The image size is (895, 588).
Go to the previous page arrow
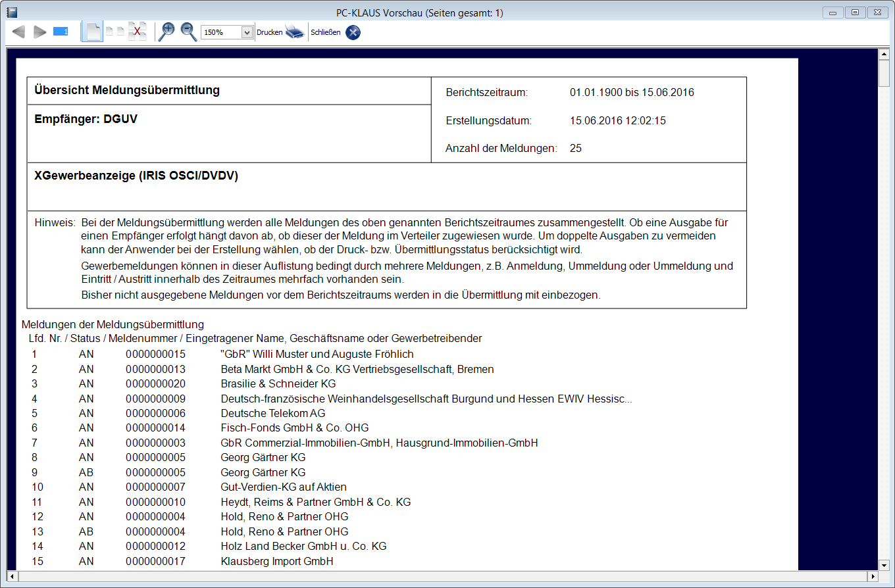18,32
